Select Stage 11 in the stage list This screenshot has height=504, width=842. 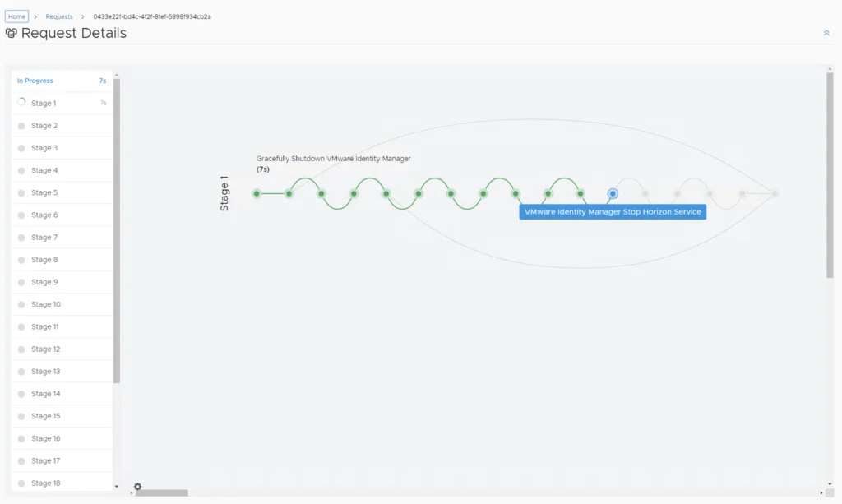[x=62, y=327]
